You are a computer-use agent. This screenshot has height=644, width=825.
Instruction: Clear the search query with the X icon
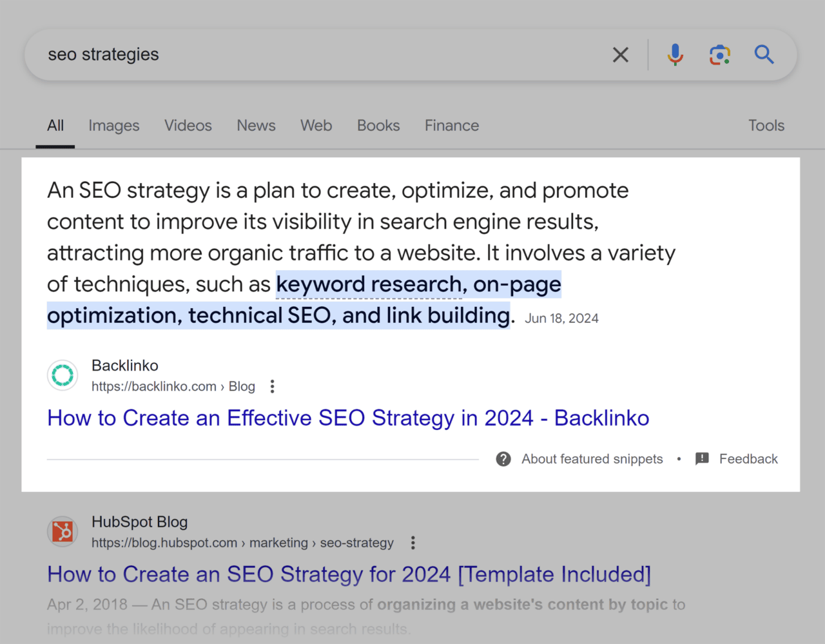pos(620,55)
